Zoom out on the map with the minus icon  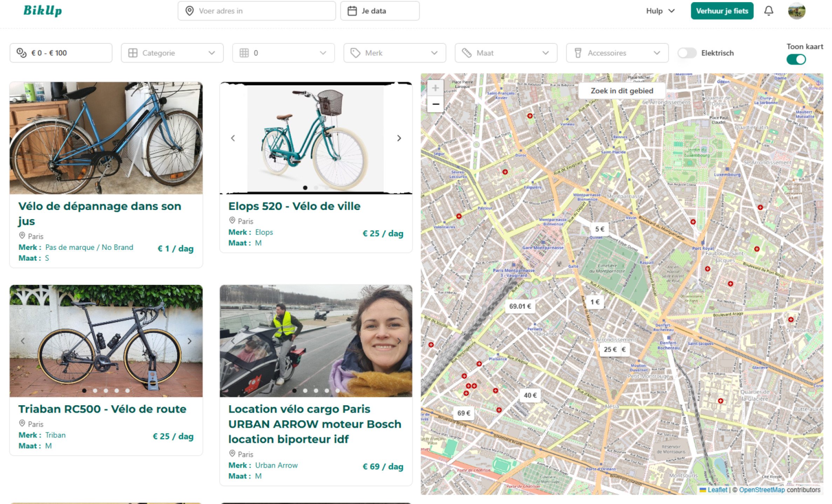(x=435, y=104)
